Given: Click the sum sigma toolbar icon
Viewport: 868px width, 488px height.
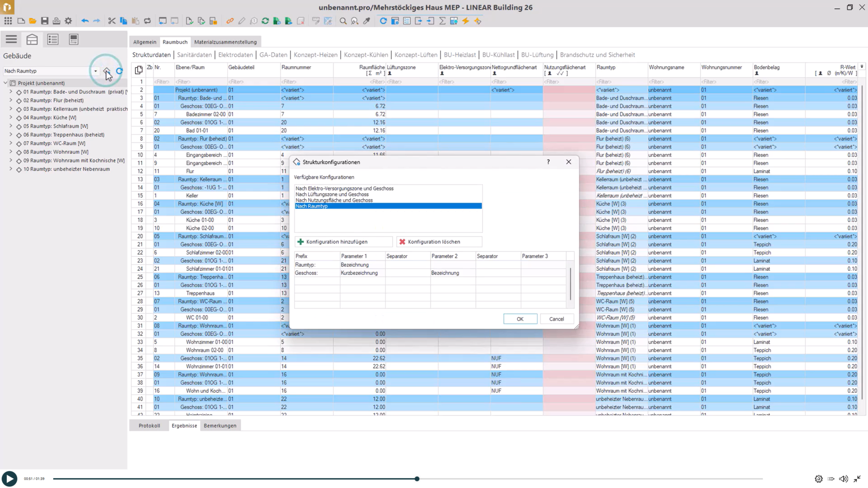Looking at the screenshot, I should [442, 21].
